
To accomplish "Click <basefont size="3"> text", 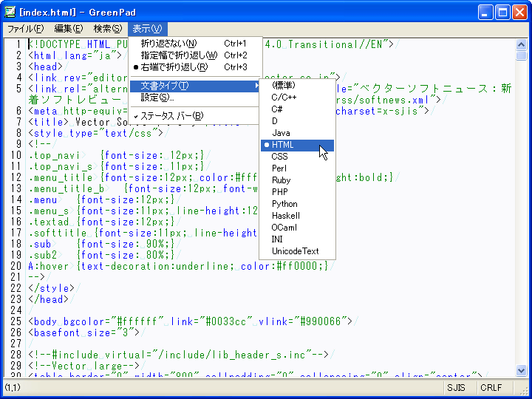I will [83, 332].
